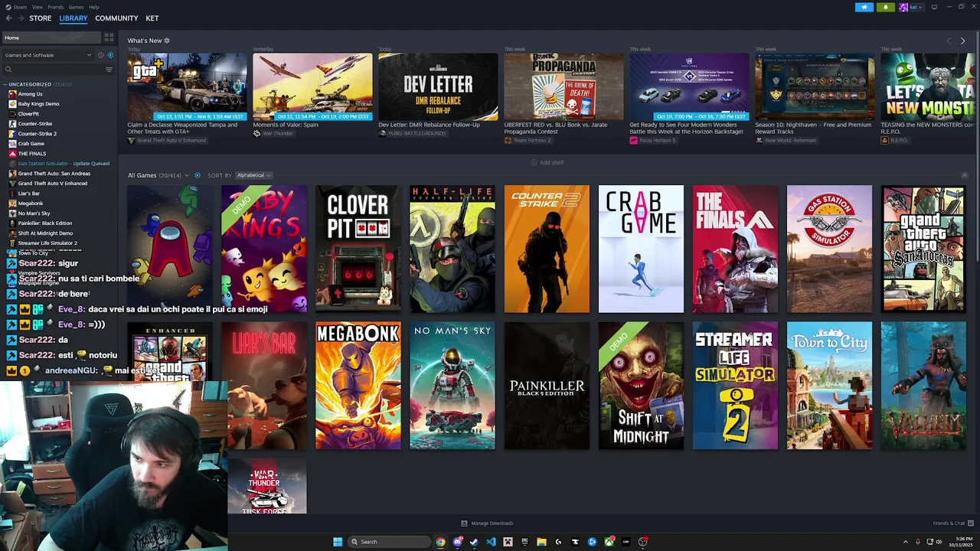980x551 pixels.
Task: Open the Streamer Life Simulator 2 cover
Action: [x=735, y=386]
